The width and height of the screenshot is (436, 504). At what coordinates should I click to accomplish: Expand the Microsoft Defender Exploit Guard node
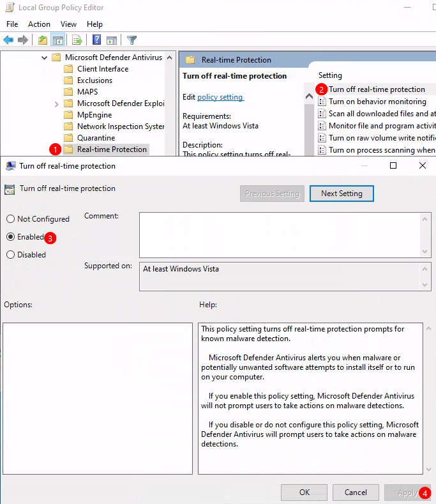57,104
